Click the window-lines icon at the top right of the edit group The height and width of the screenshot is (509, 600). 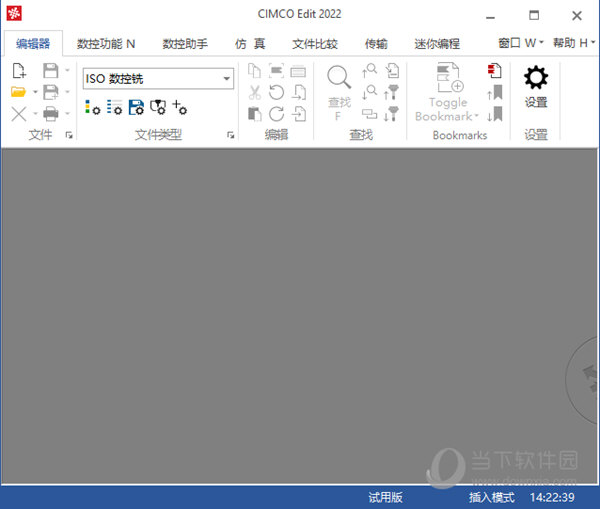click(x=298, y=71)
